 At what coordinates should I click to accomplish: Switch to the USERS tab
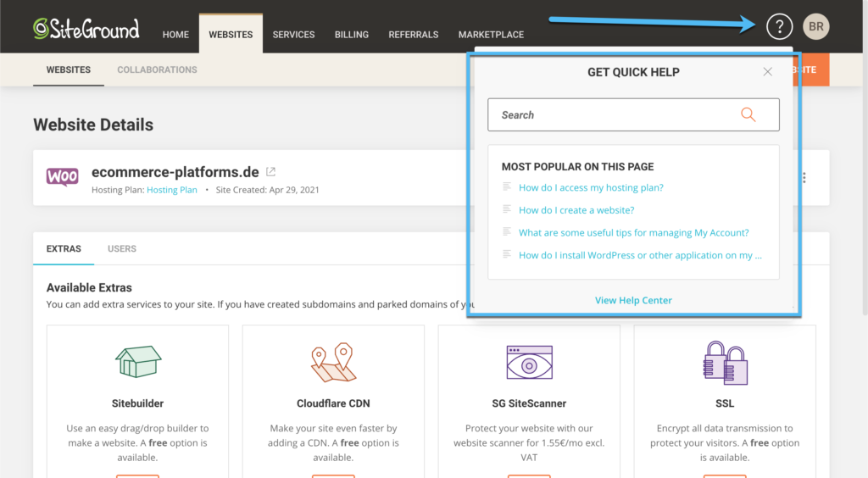pyautogui.click(x=122, y=249)
